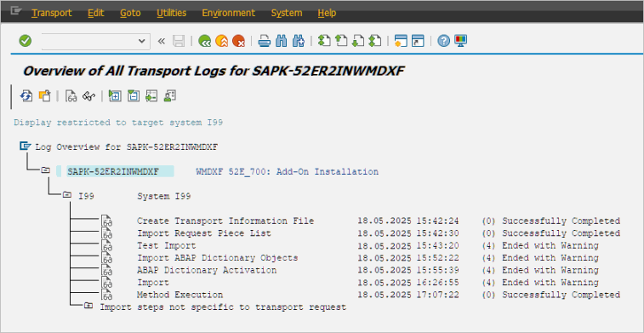Viewport: 644px width, 333px height.
Task: Click 'WMDXF 52E_700: Add-On Installation' text
Action: pos(287,172)
